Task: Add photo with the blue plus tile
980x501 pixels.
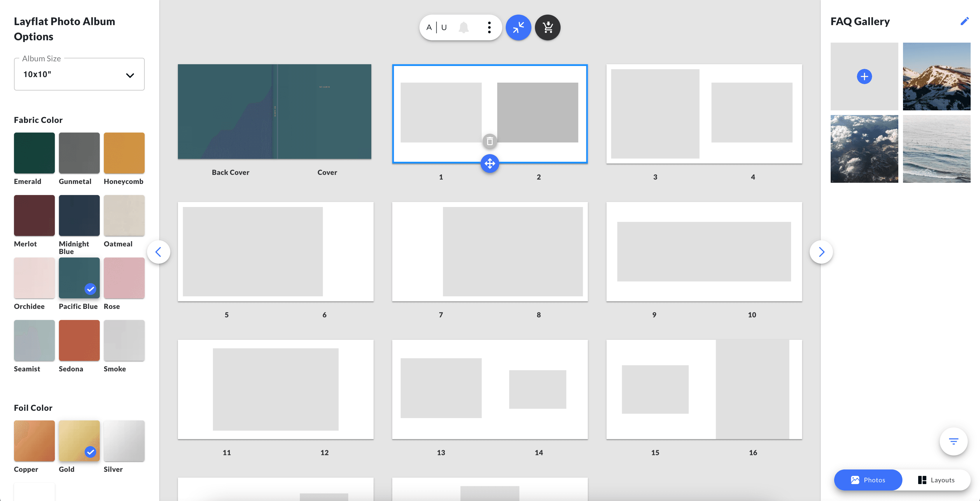Action: click(x=864, y=76)
